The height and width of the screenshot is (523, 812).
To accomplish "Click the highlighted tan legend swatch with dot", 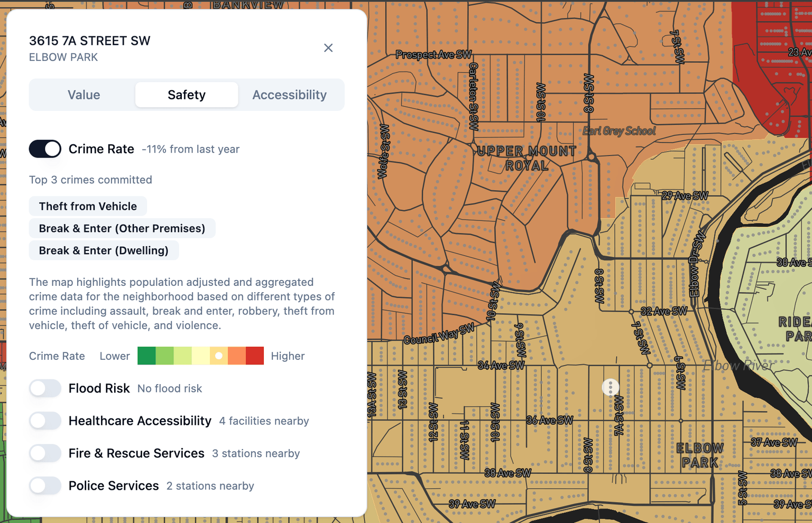I will (219, 356).
